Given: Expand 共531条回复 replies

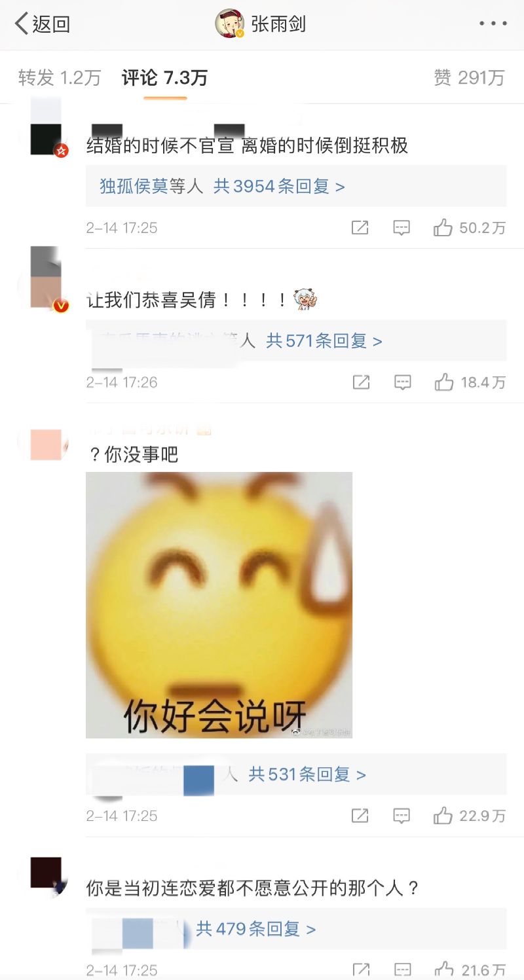Looking at the screenshot, I should tap(307, 774).
